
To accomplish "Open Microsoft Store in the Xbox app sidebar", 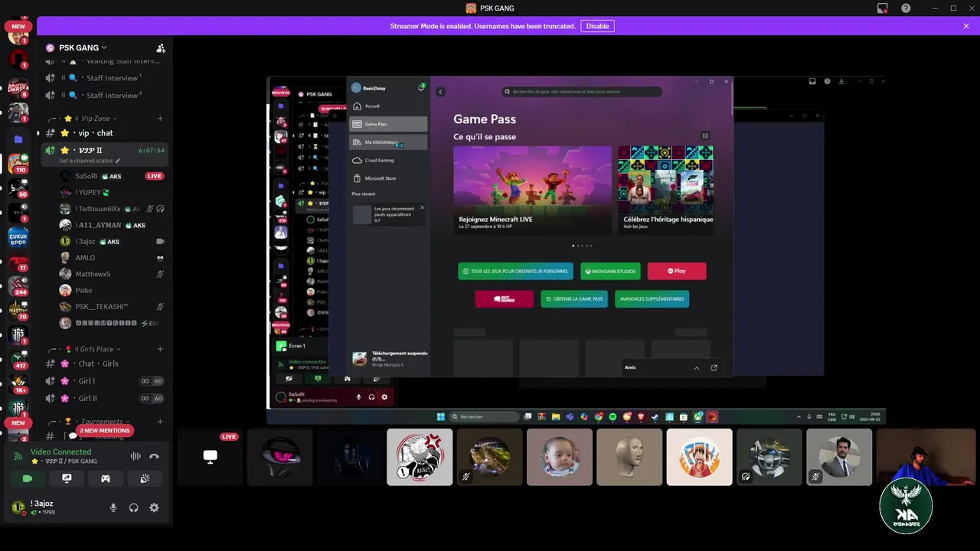I will [x=388, y=178].
